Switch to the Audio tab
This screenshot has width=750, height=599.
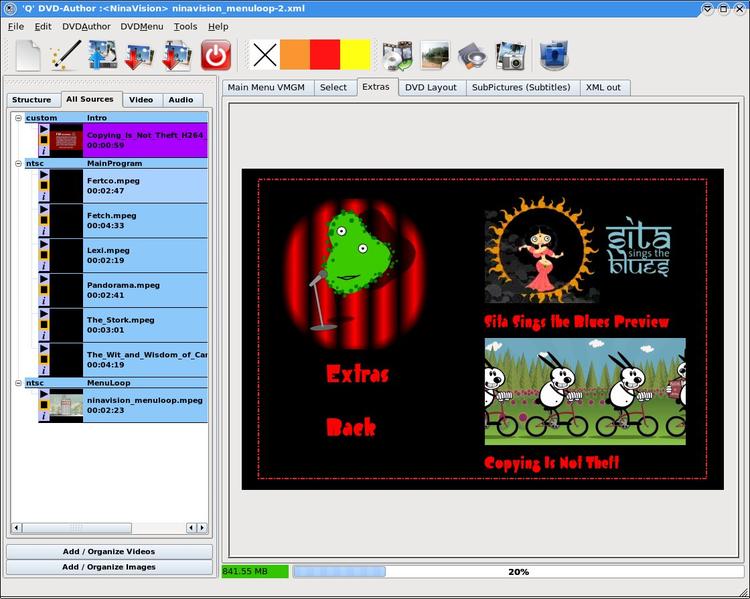181,100
